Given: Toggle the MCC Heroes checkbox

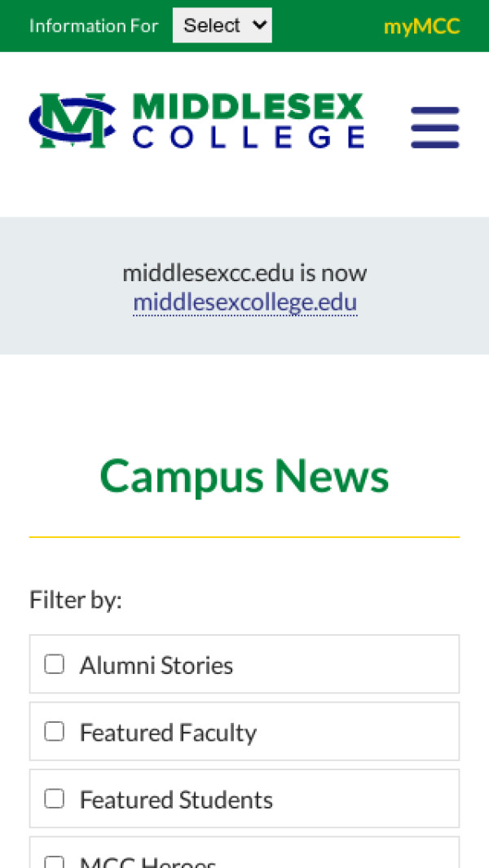Looking at the screenshot, I should (x=55, y=862).
